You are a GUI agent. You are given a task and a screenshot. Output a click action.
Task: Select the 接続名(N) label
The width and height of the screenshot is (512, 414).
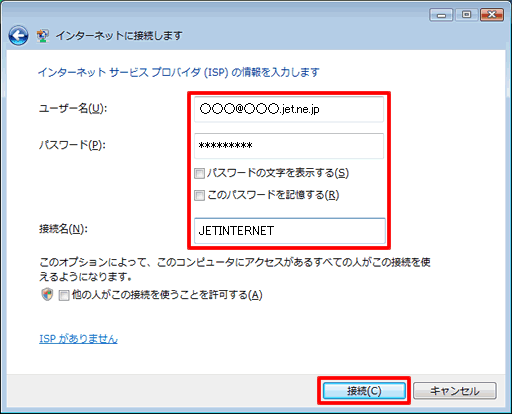click(63, 229)
